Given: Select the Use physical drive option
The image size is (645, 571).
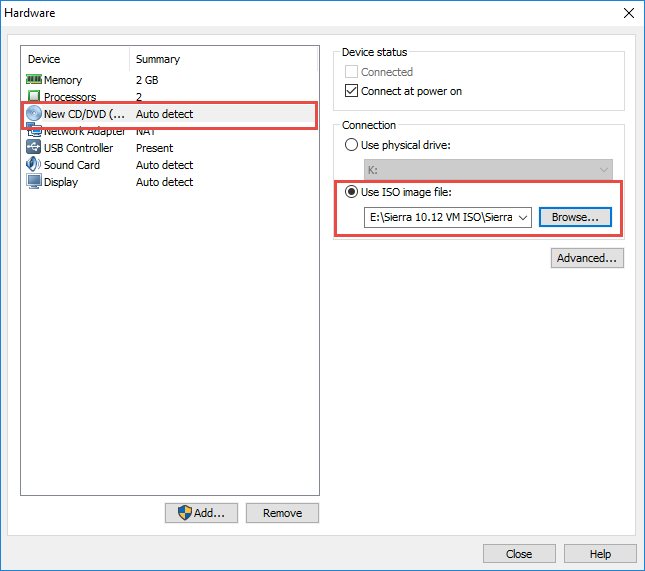Looking at the screenshot, I should coord(351,145).
